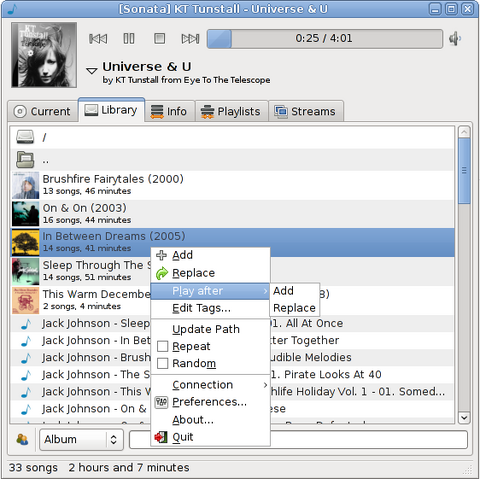
Task: Open the Streams tab
Action: pyautogui.click(x=305, y=111)
